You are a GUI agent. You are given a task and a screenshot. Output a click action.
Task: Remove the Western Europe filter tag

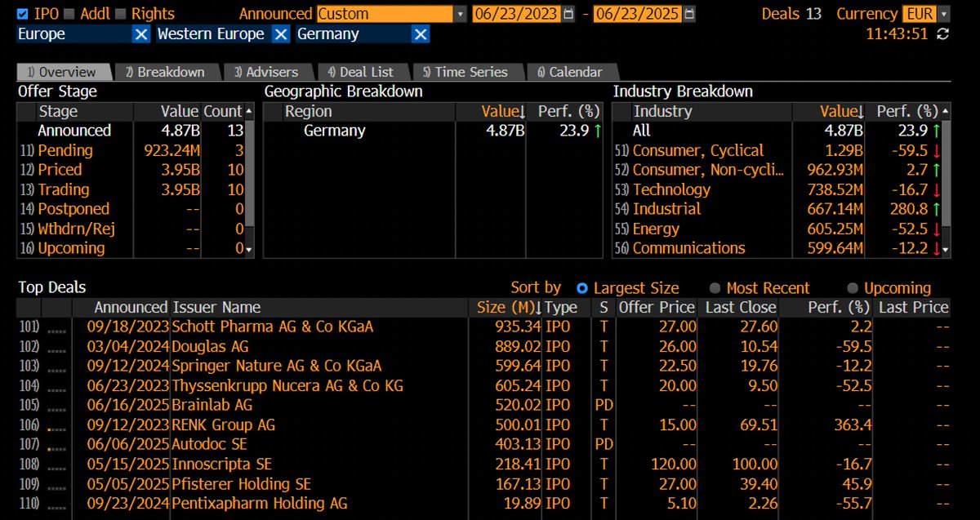click(280, 34)
